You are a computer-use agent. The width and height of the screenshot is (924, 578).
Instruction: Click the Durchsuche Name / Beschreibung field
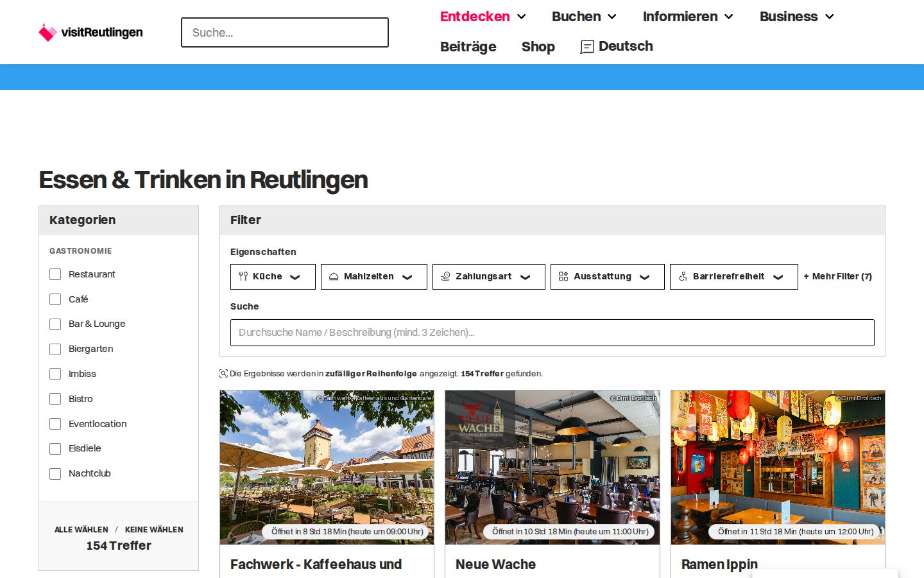(552, 333)
